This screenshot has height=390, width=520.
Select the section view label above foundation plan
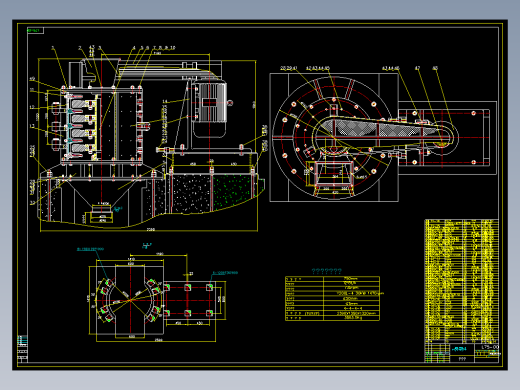(x=146, y=246)
